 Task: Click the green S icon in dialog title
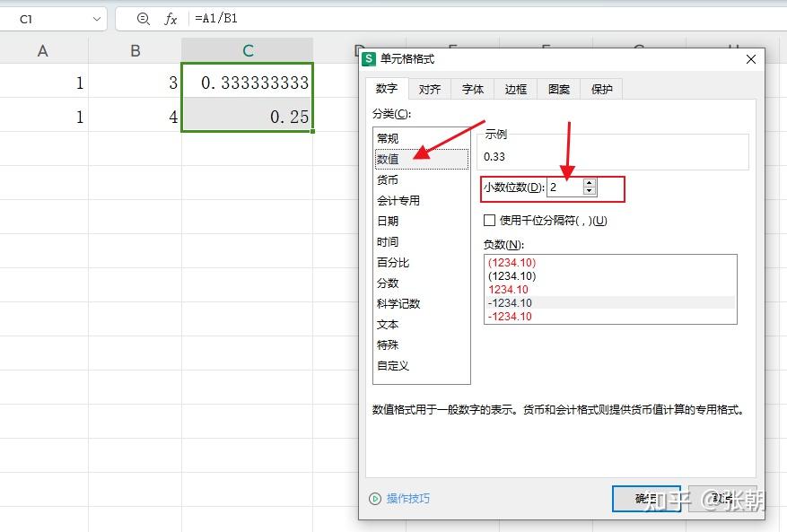click(369, 58)
